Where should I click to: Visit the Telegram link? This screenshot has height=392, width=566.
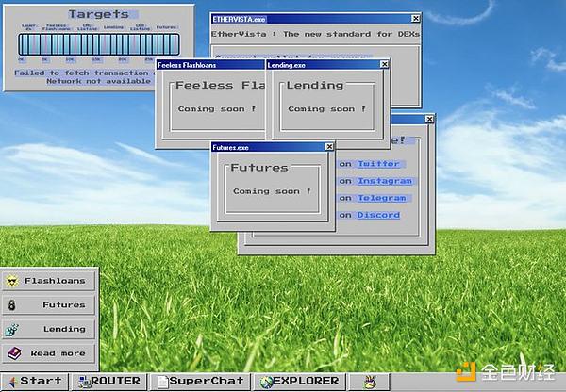(x=381, y=198)
